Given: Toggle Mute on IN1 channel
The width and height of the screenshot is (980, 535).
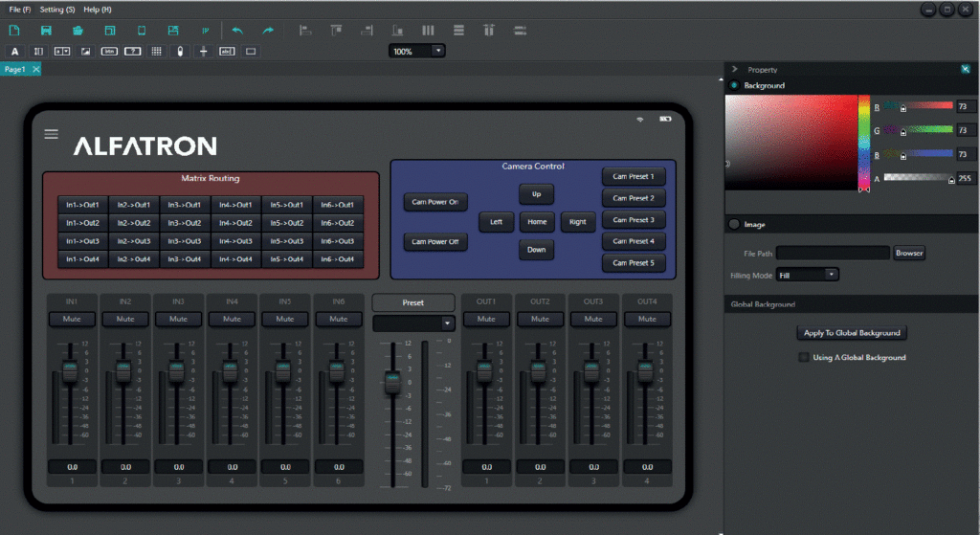Looking at the screenshot, I should pyautogui.click(x=72, y=319).
